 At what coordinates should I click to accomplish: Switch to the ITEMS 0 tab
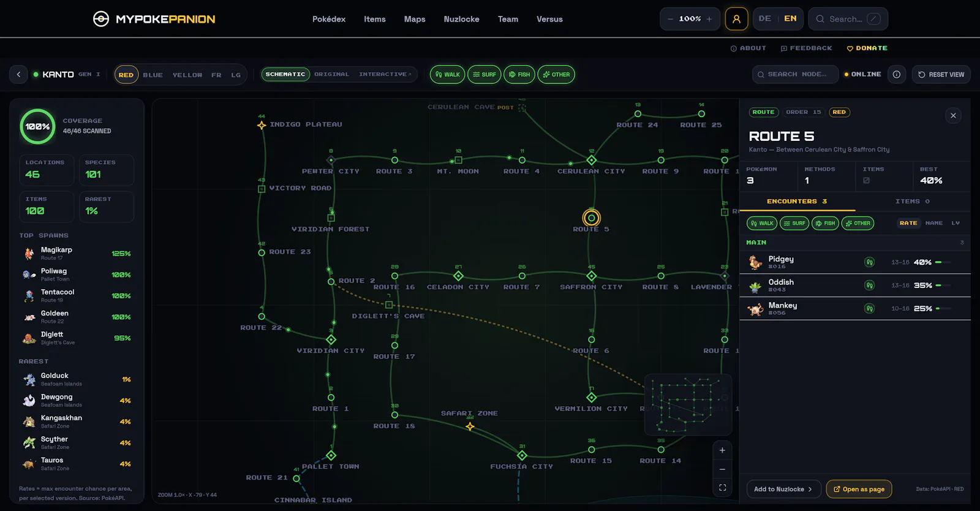[913, 201]
